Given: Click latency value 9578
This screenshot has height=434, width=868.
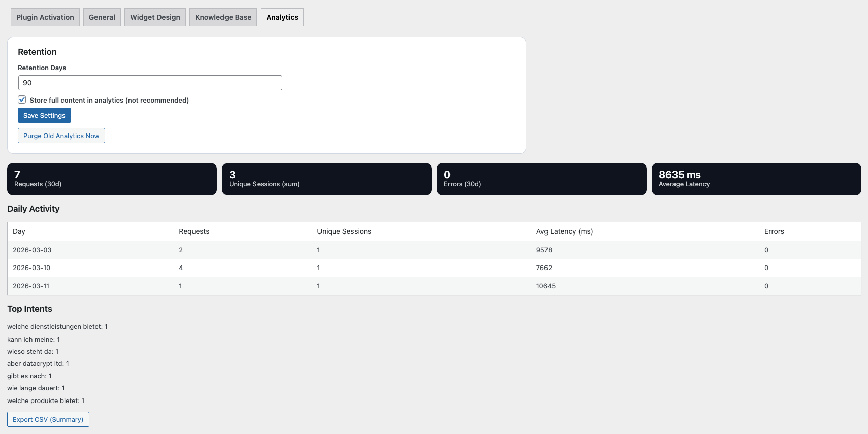Looking at the screenshot, I should (544, 250).
